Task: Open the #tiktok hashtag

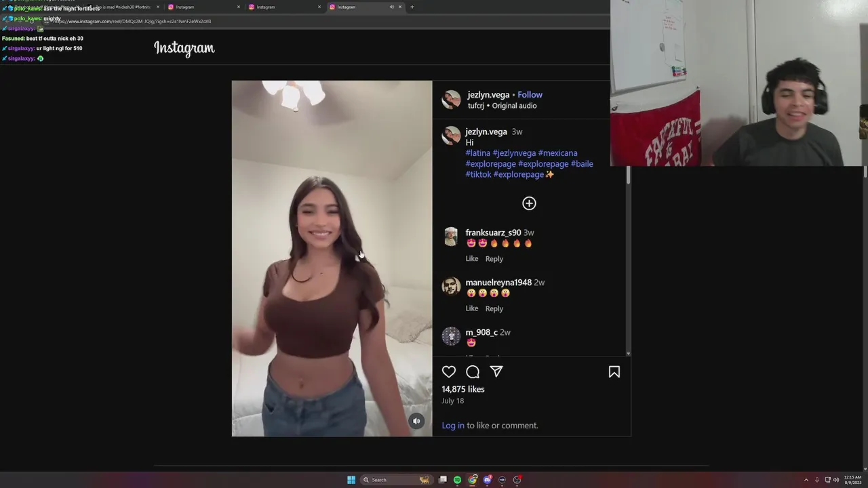Action: [478, 175]
